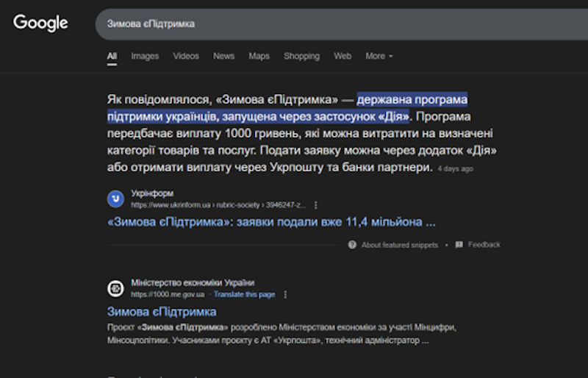Click the Google logo
The width and height of the screenshot is (588, 378).
(x=40, y=23)
